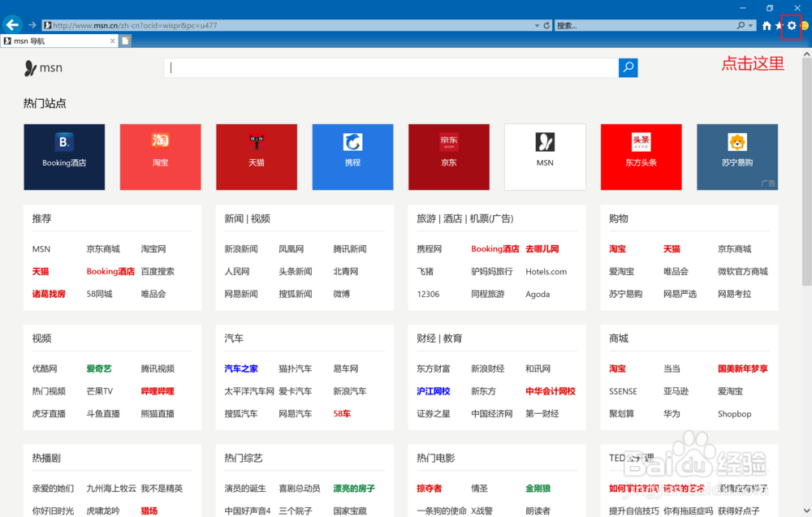
Task: Open 腾讯新闻 link
Action: pos(349,249)
